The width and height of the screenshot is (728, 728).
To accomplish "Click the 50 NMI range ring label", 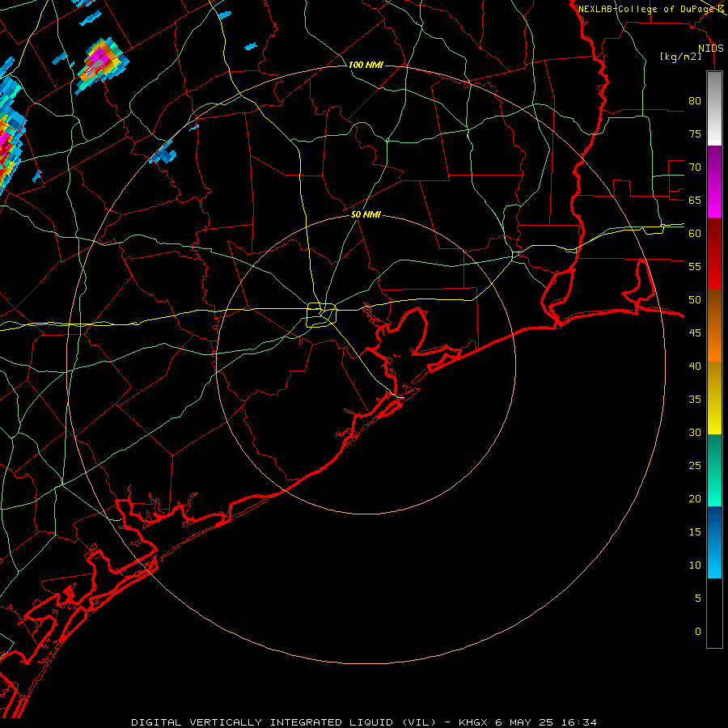I will (366, 214).
